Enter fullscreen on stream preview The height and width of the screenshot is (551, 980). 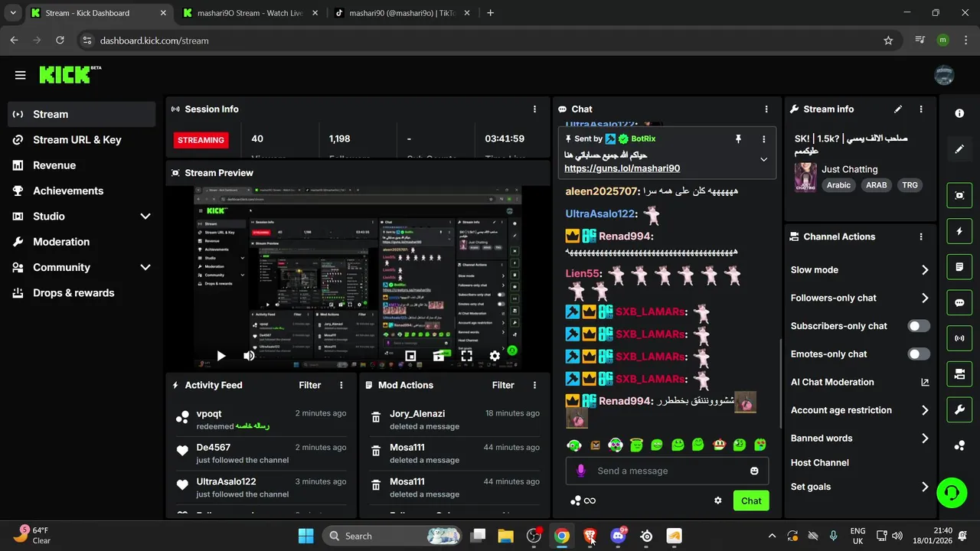466,356
